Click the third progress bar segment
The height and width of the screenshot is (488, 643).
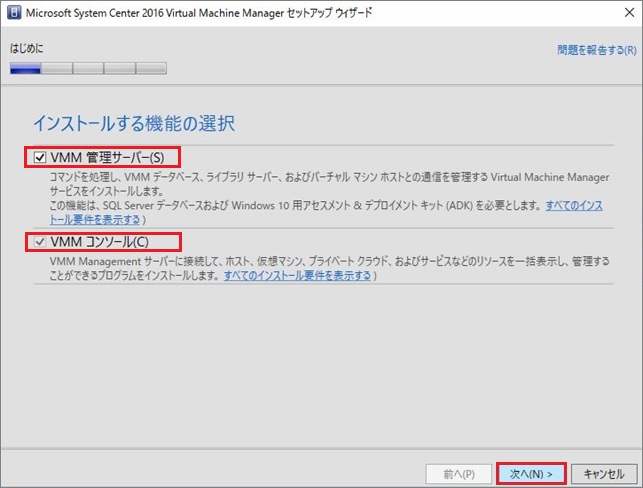click(88, 69)
